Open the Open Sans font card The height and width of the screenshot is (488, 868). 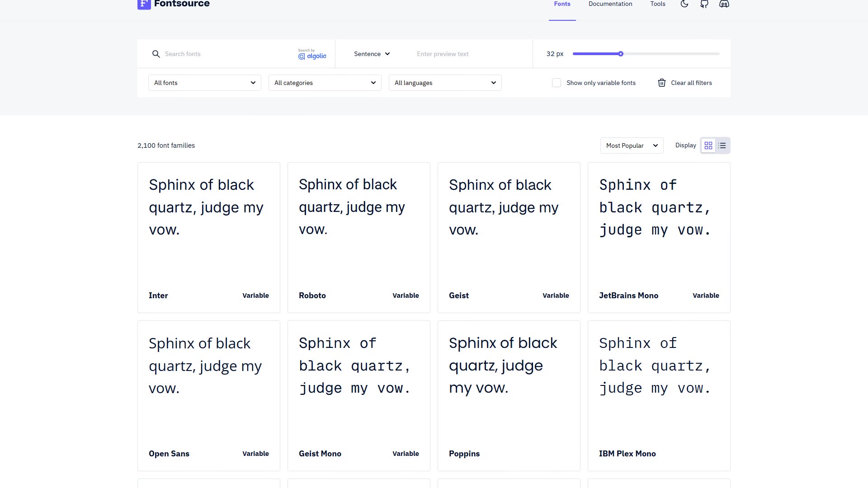click(209, 396)
